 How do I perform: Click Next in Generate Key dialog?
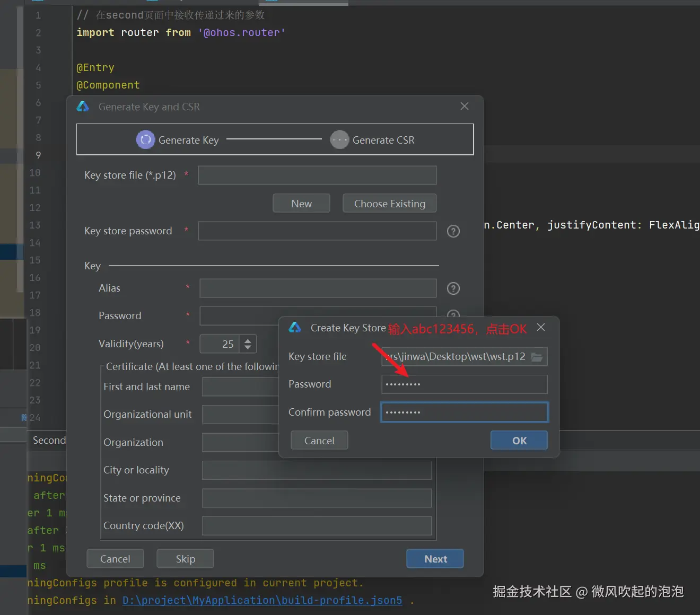click(435, 559)
